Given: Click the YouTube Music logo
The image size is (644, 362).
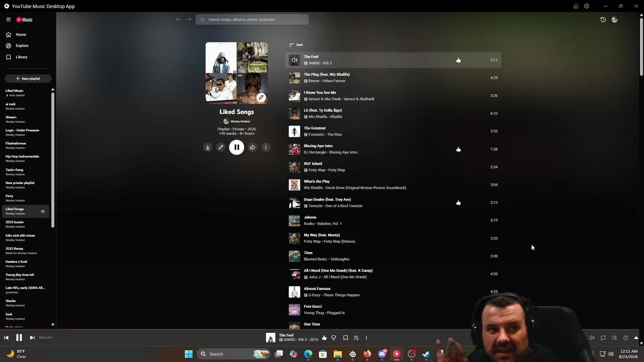Looking at the screenshot, I should pyautogui.click(x=24, y=20).
